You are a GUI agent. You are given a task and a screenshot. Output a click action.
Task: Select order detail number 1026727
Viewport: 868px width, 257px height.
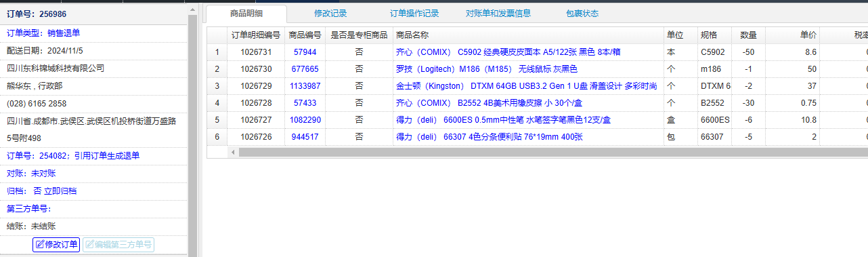pos(256,120)
